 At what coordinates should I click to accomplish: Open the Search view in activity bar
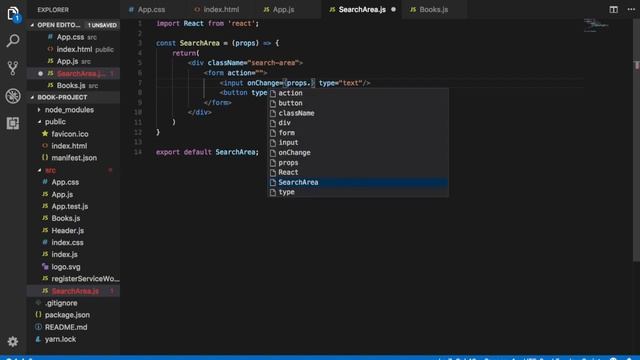13,41
